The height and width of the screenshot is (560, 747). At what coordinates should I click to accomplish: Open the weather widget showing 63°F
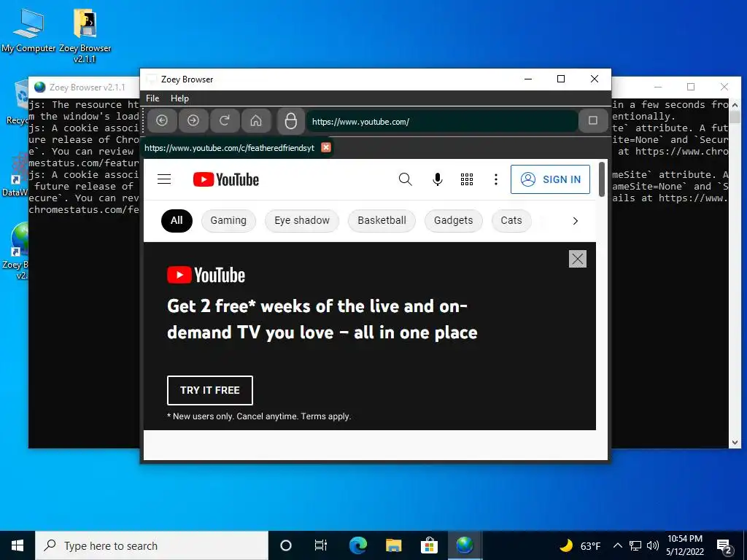pos(580,545)
